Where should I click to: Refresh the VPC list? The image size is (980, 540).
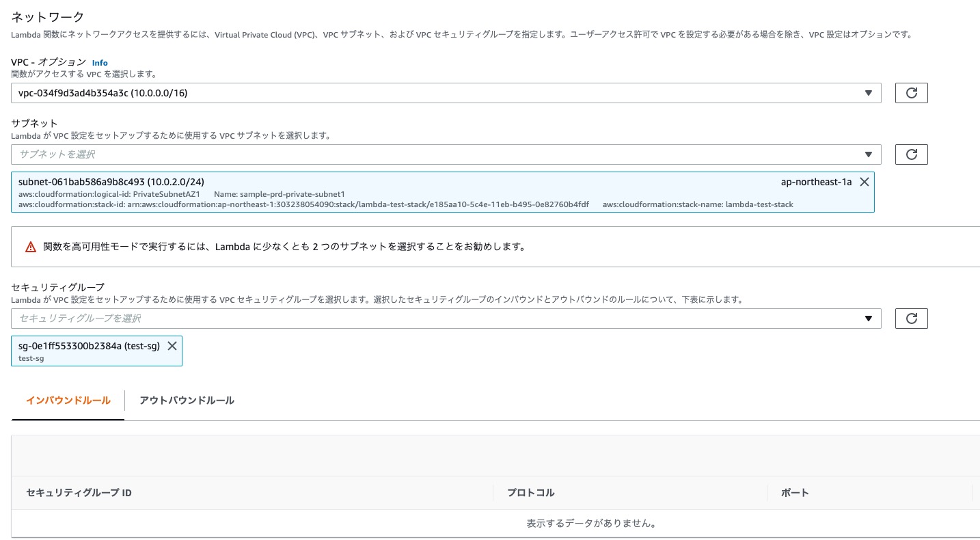click(911, 92)
